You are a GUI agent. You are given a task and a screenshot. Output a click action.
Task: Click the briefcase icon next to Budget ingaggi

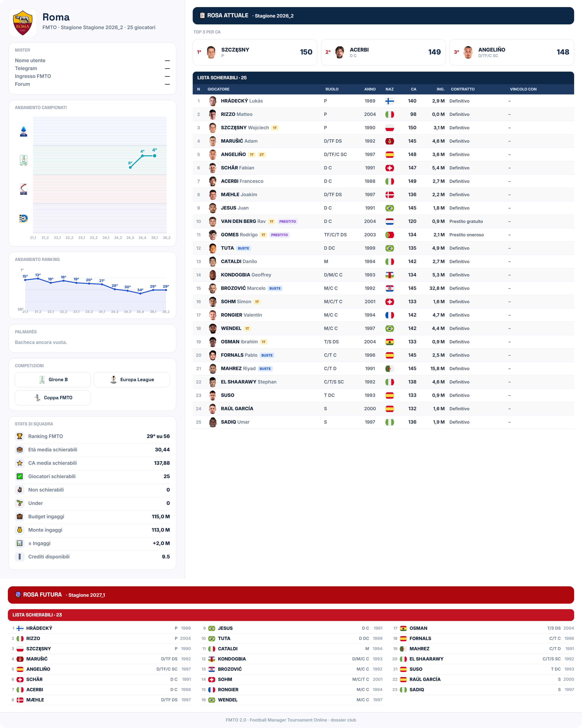pyautogui.click(x=20, y=517)
